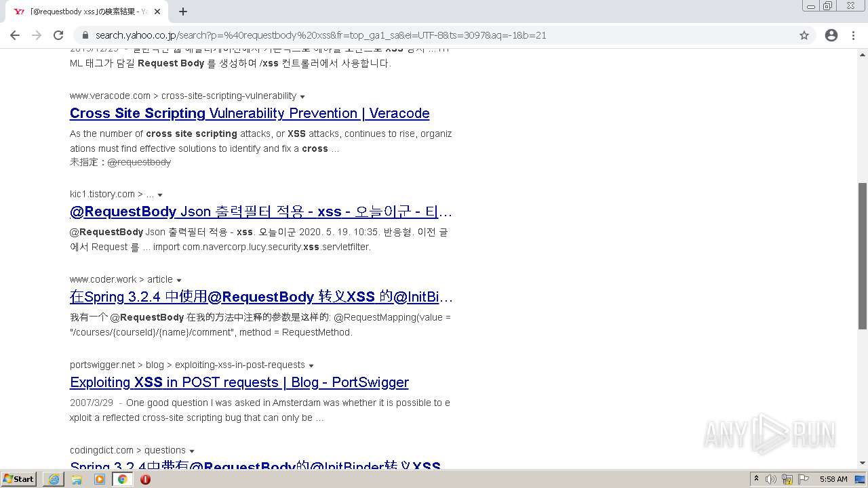Open the red shield taskbar icon
This screenshot has width=868, height=488.
coord(145,479)
